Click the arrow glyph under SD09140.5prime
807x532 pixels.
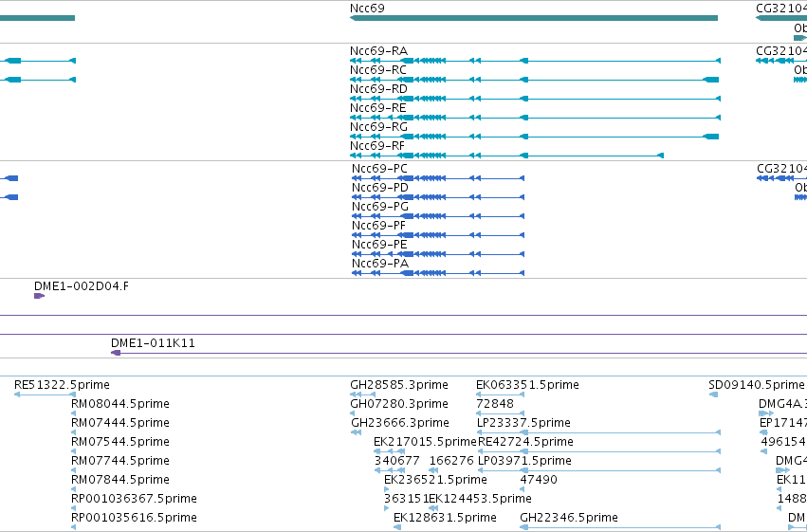714,394
